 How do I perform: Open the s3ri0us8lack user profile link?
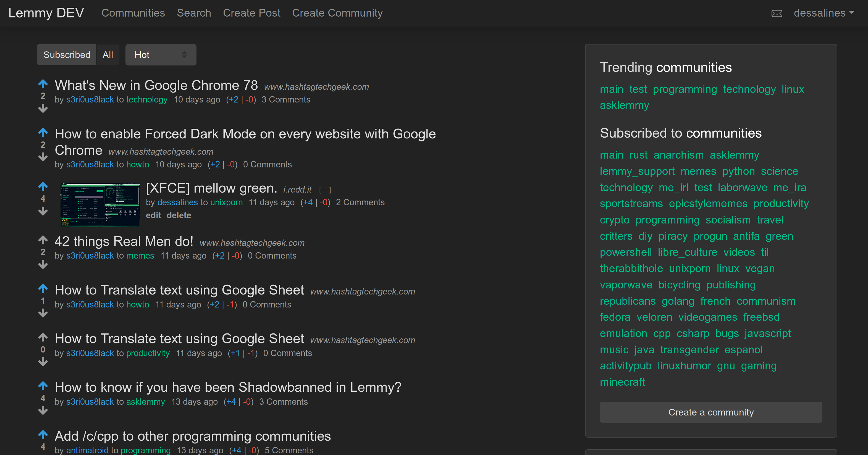90,100
